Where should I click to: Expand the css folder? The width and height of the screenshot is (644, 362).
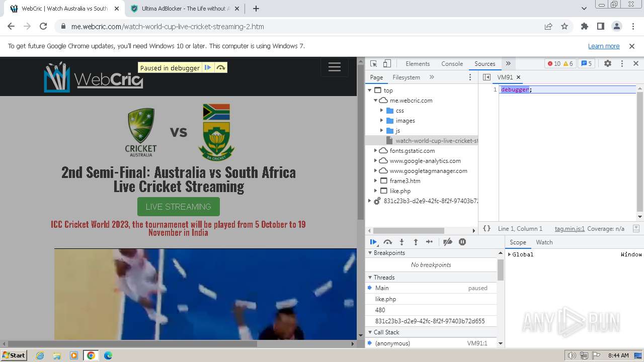coord(381,111)
